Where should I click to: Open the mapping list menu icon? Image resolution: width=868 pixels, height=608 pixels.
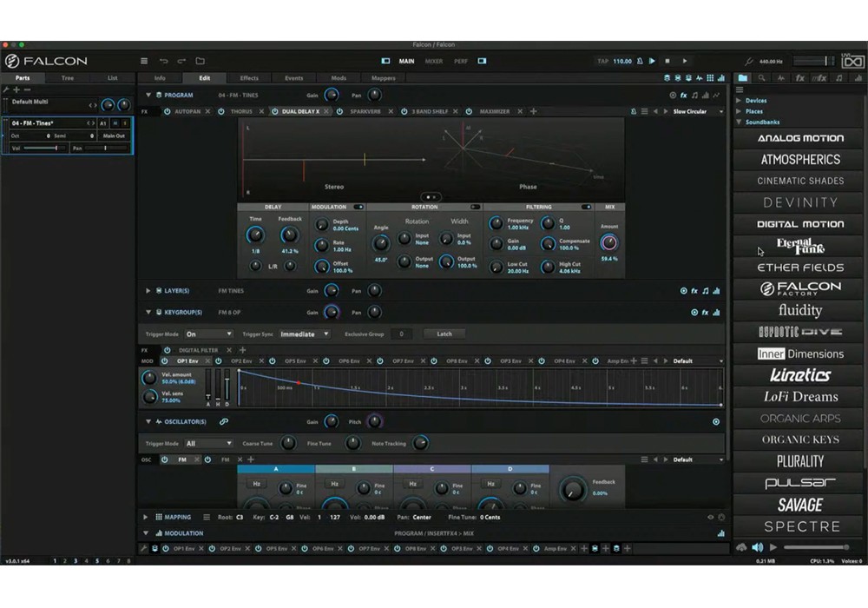(x=206, y=517)
